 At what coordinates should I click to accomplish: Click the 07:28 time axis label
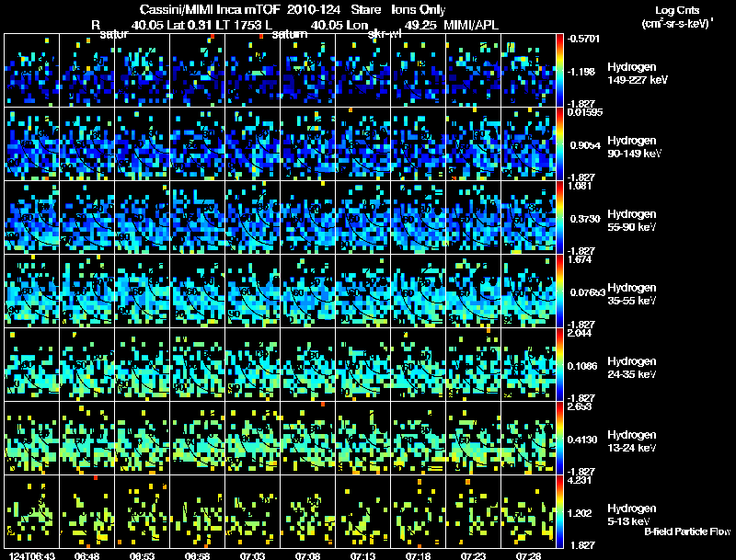tap(528, 554)
